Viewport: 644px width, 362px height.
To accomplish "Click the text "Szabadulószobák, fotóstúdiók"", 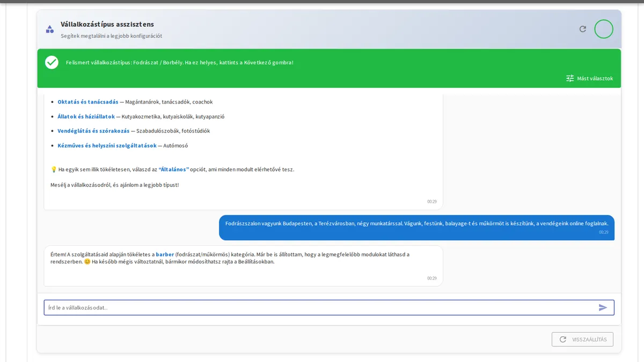I will 173,131.
